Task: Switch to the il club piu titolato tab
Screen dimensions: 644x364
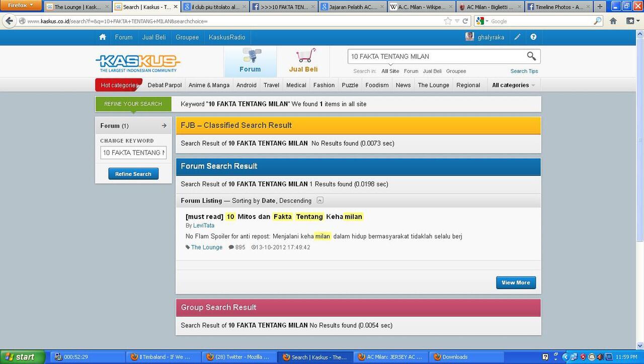Action: click(x=215, y=7)
